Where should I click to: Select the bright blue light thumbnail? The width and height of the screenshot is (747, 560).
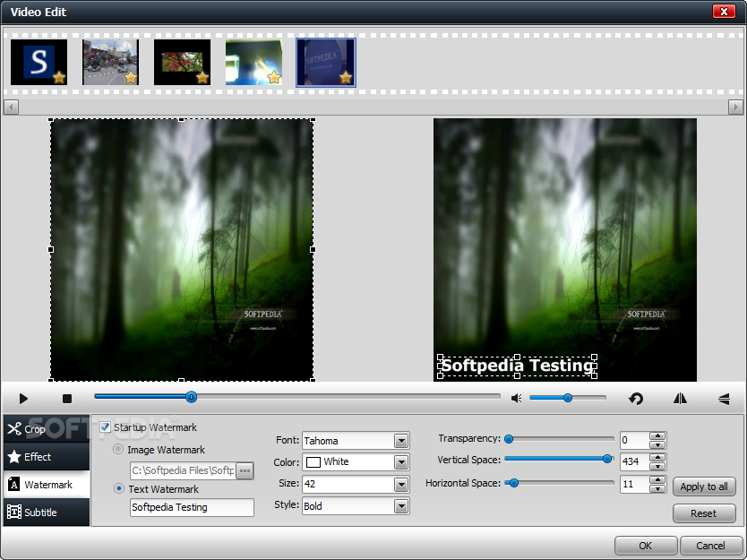point(253,63)
